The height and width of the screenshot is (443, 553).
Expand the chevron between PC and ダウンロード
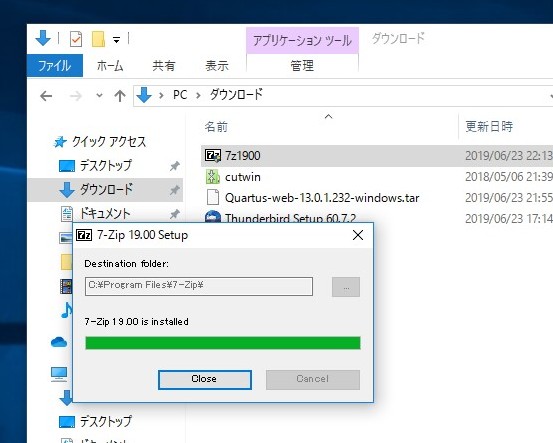(x=198, y=95)
